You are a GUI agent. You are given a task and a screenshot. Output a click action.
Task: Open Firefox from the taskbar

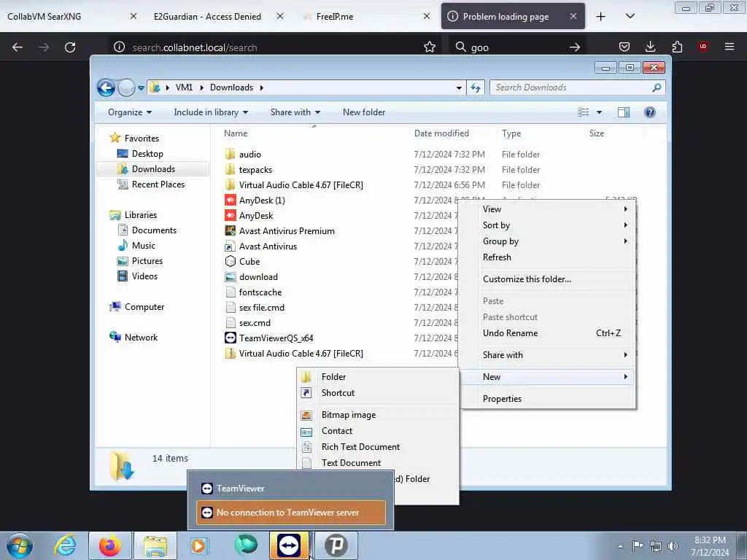click(109, 545)
